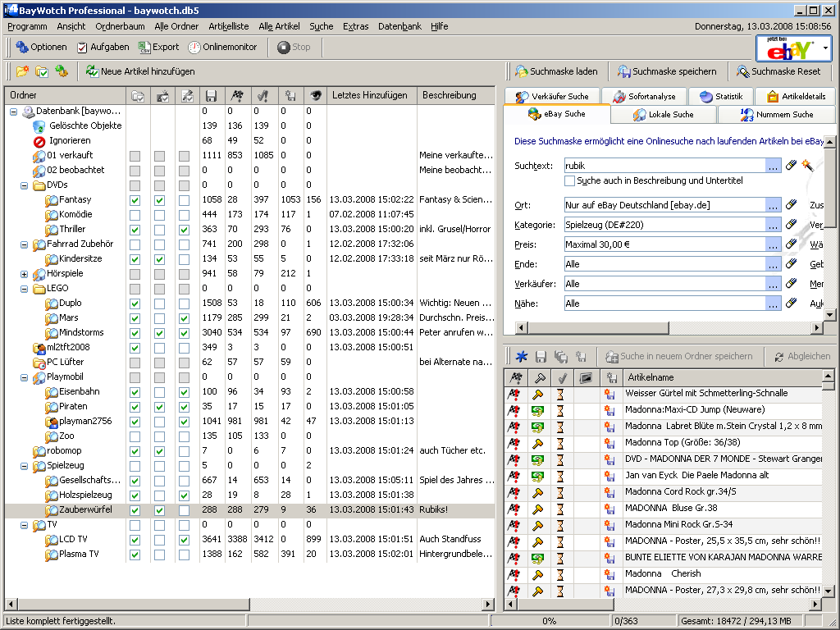
Task: Open the Ordnerbaum menu
Action: [x=120, y=26]
